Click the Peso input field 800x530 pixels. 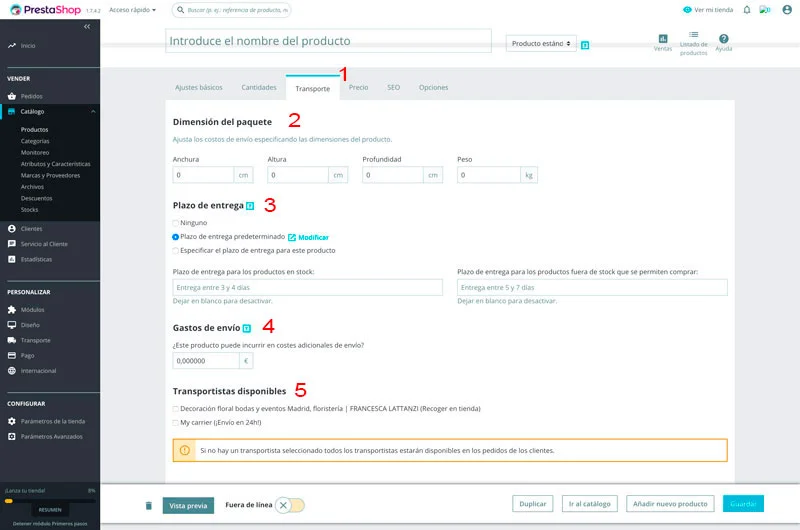coord(488,175)
